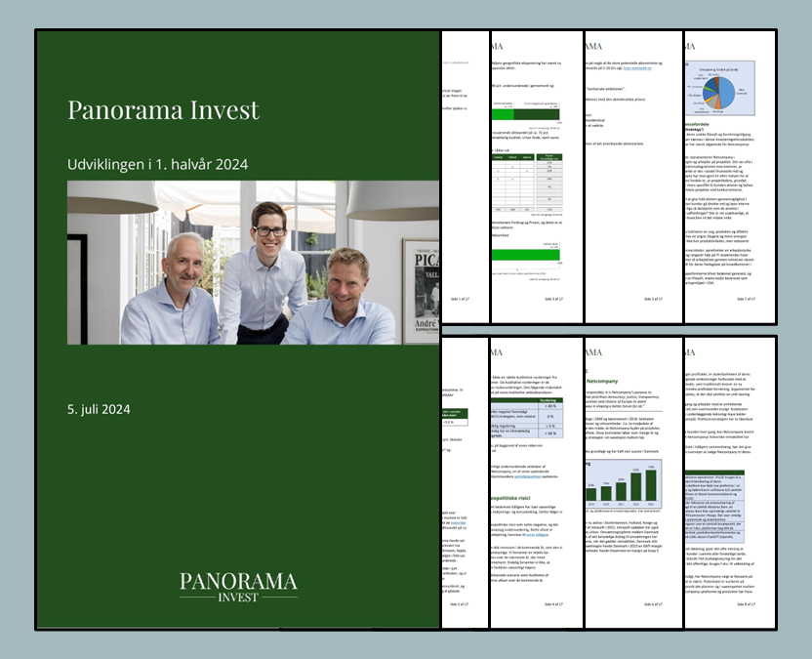Click the two-tone green stacked bar on page 3

coord(526,114)
